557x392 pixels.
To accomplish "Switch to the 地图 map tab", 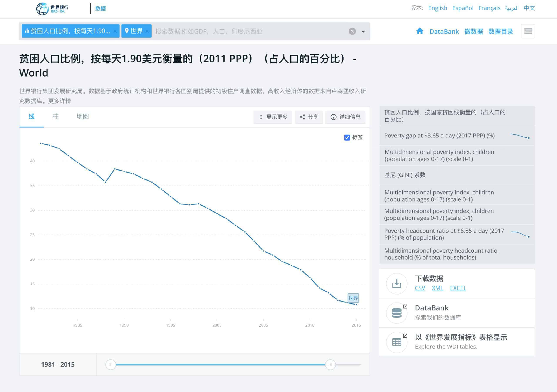I will coord(82,116).
